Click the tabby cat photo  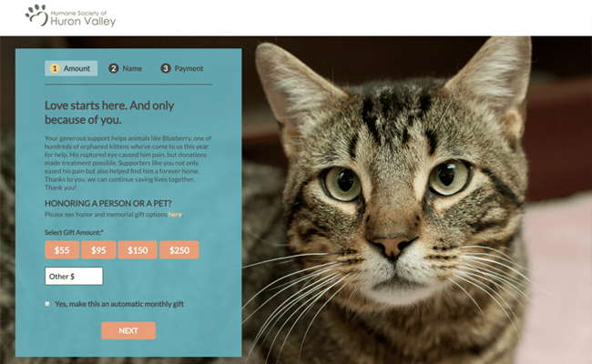click(x=415, y=200)
